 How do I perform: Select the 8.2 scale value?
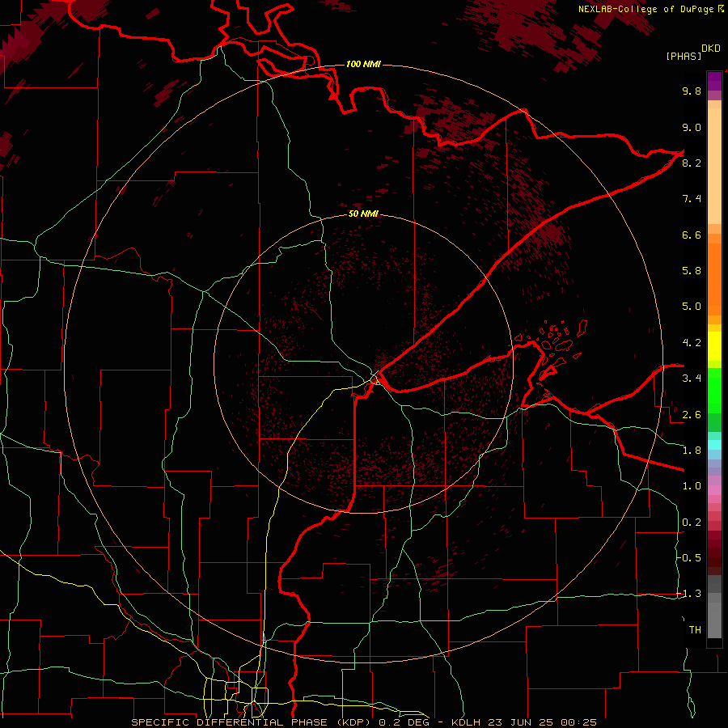pyautogui.click(x=692, y=163)
